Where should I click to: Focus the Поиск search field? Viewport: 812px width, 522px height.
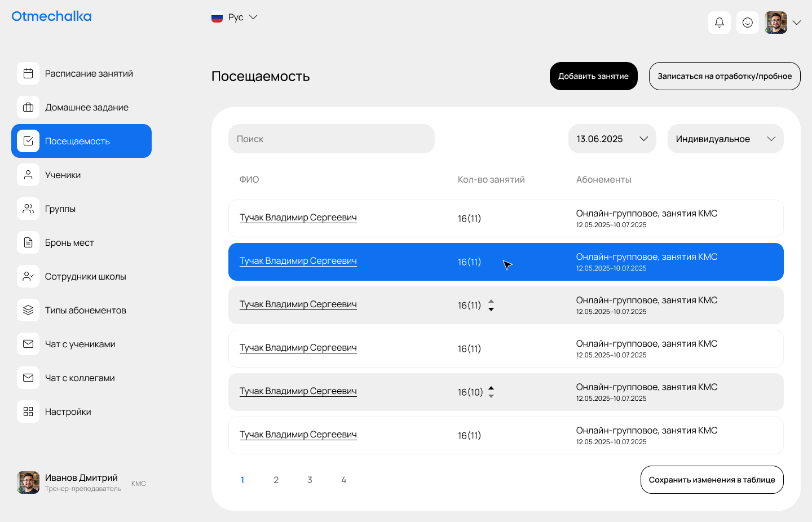(x=332, y=139)
